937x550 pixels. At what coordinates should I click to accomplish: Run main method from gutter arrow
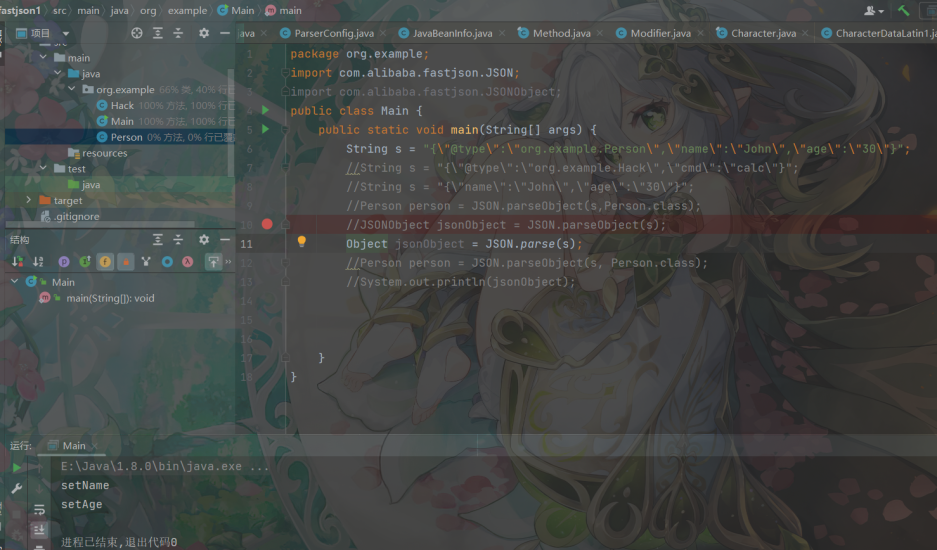coord(266,129)
